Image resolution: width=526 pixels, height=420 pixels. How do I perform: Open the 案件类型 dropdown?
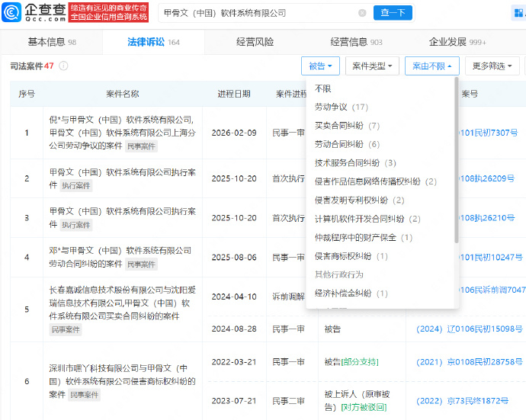[x=372, y=66]
